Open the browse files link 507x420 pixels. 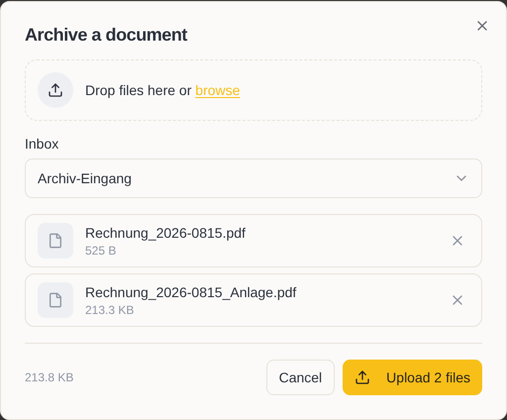pos(218,91)
